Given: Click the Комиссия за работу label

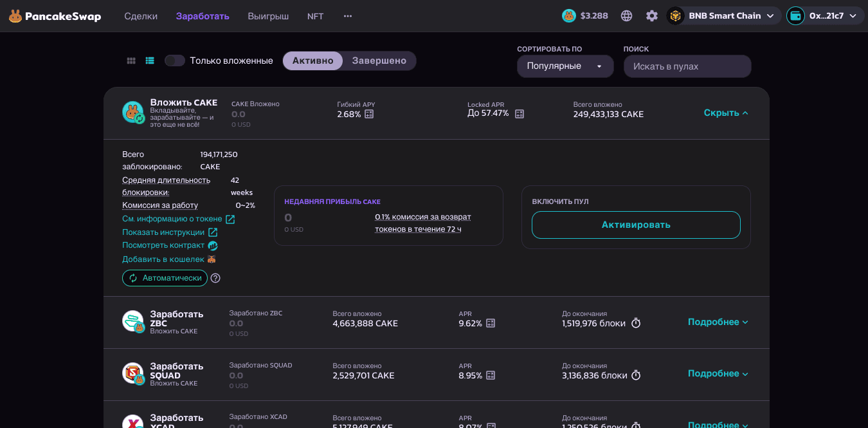Looking at the screenshot, I should pyautogui.click(x=160, y=205).
